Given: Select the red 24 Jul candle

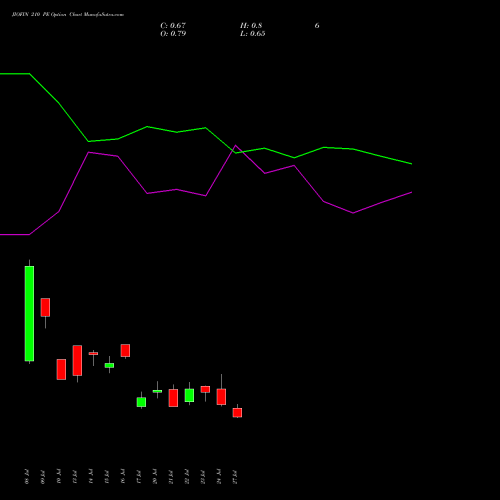Looking at the screenshot, I should pos(221,397).
